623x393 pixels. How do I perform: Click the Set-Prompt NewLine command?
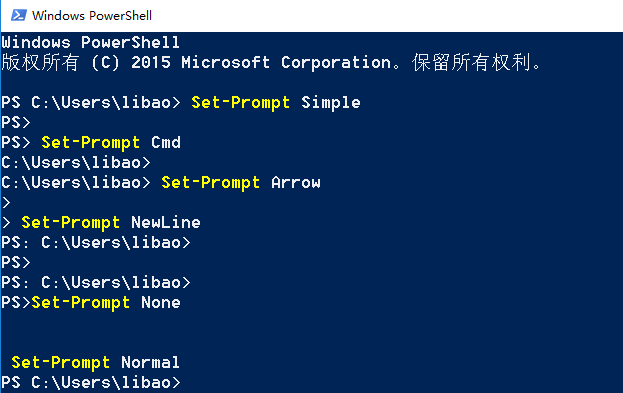[111, 223]
